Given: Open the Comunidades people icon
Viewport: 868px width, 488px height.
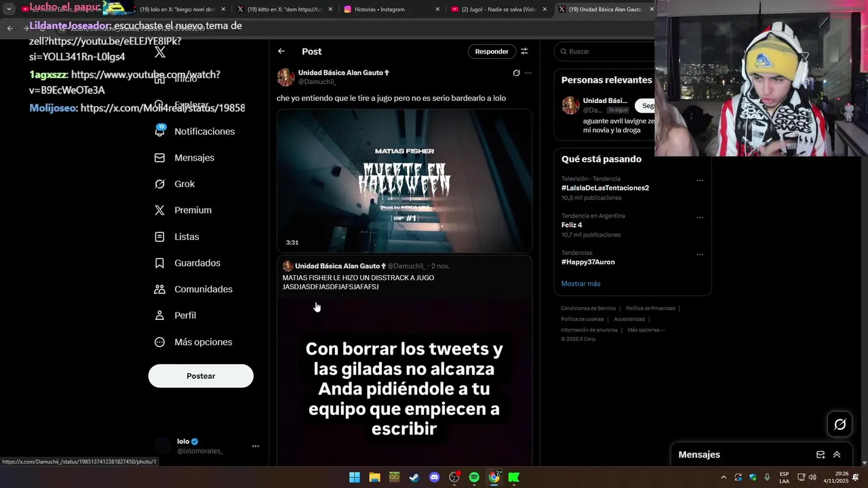Looking at the screenshot, I should click(159, 289).
